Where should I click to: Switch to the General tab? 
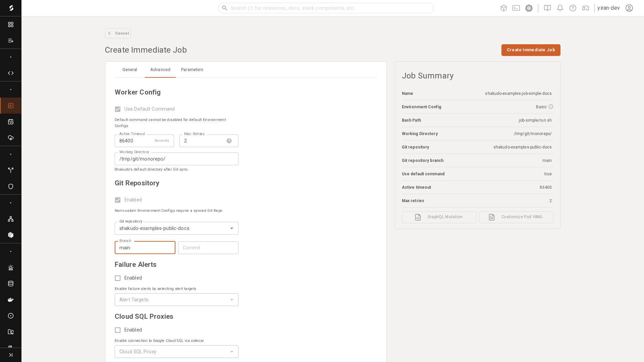(130, 70)
